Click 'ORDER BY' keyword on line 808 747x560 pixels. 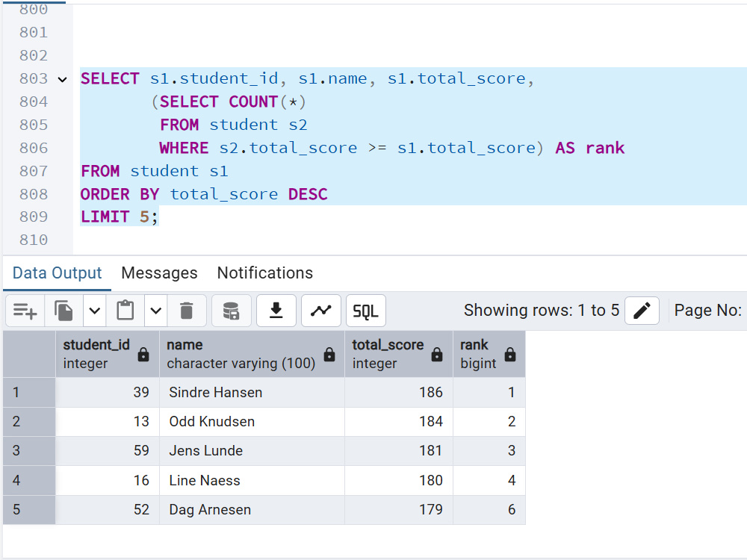click(x=120, y=194)
